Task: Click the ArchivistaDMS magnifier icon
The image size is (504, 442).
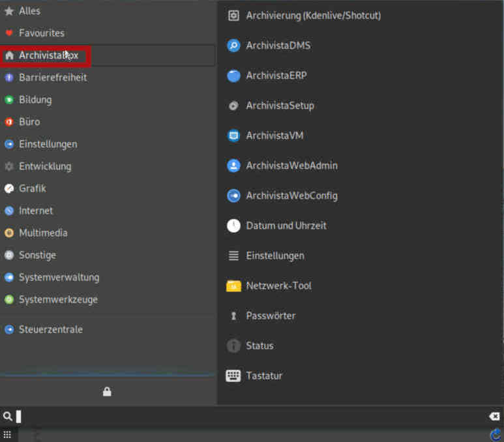Action: point(233,46)
